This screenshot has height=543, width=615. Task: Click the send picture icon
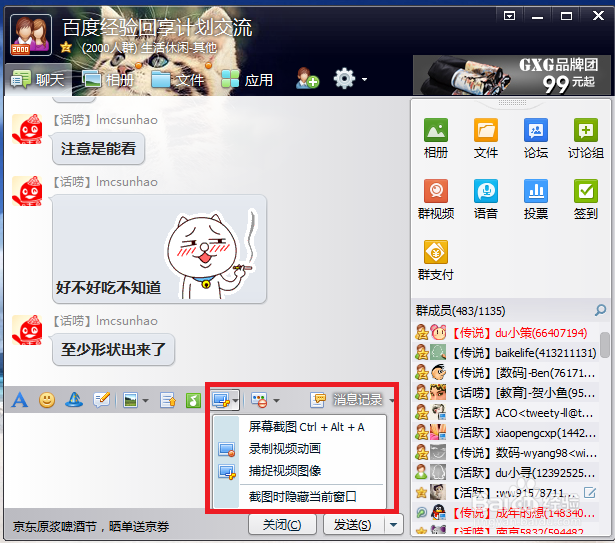click(x=130, y=400)
